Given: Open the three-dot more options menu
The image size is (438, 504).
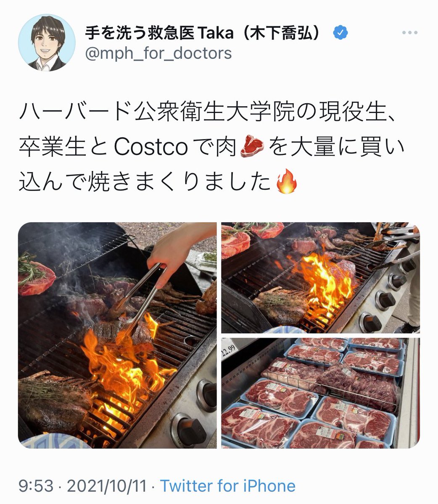Looking at the screenshot, I should 409,33.
